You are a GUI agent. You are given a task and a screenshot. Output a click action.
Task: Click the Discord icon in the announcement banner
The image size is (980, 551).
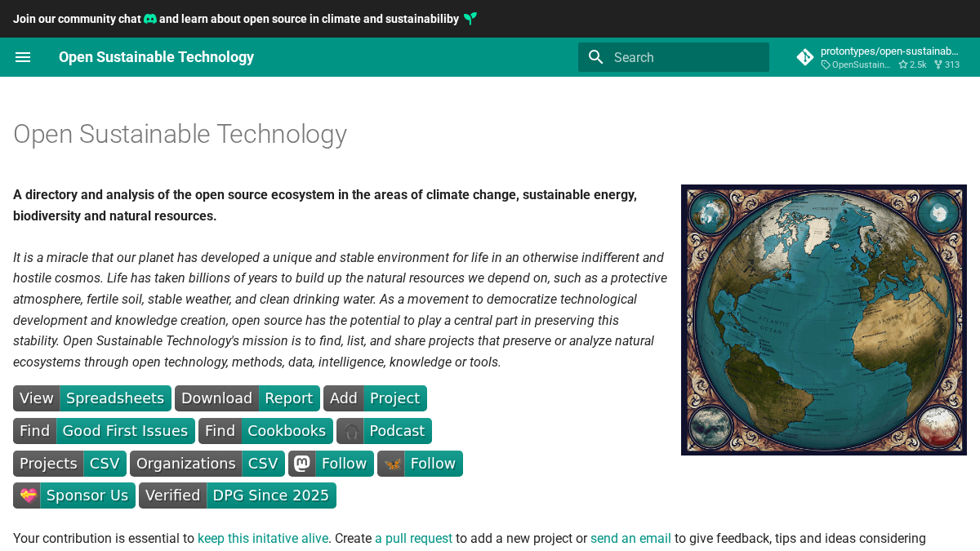click(x=150, y=19)
